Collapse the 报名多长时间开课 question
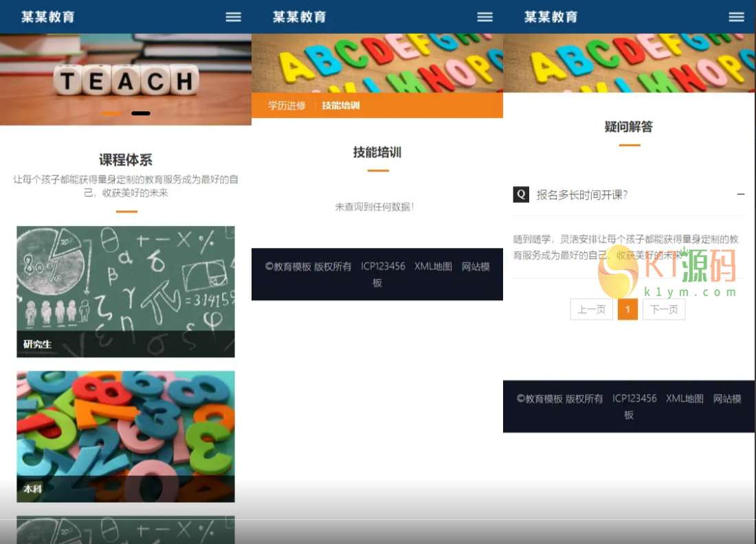The width and height of the screenshot is (756, 544). pos(741,194)
